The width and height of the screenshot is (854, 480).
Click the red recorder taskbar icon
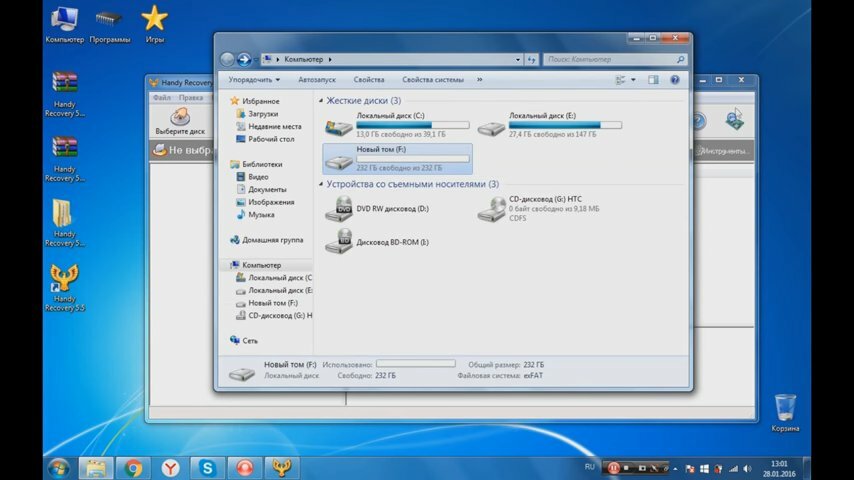[245, 467]
